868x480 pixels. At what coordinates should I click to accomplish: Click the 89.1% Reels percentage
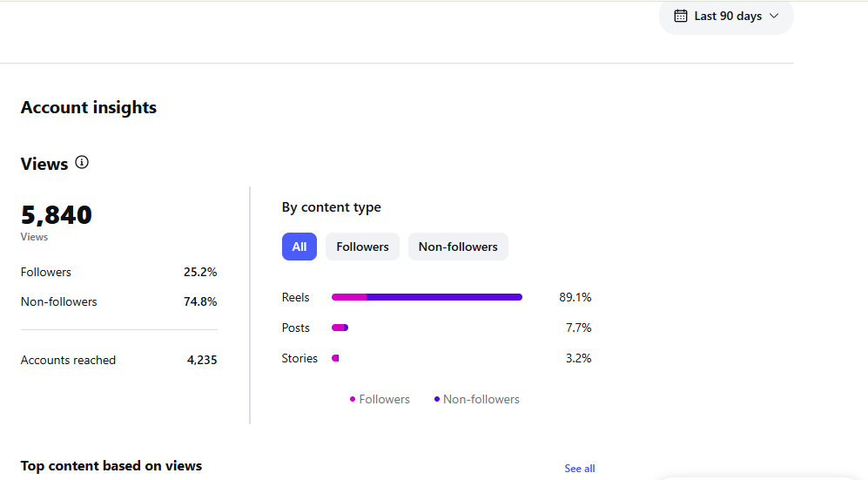point(575,297)
